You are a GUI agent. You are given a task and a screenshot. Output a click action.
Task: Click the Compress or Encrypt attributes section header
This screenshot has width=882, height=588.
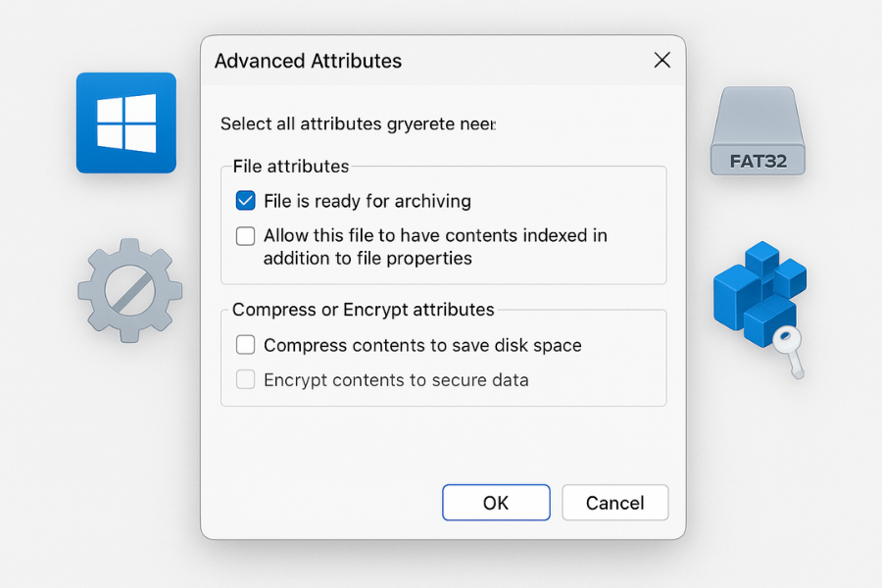click(363, 310)
